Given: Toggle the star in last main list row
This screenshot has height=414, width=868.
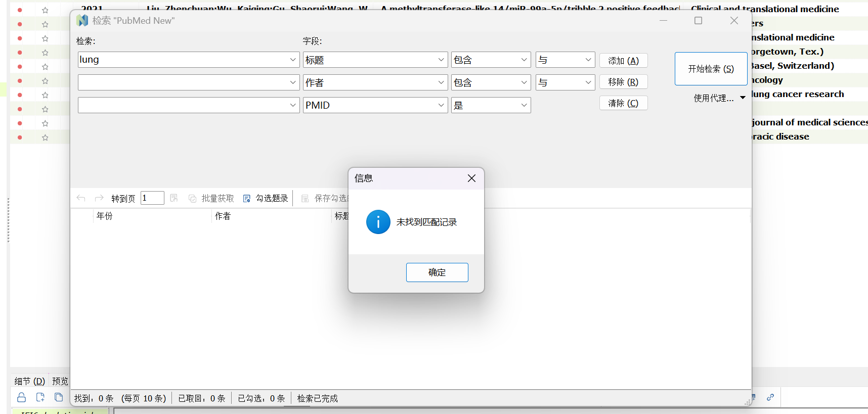Looking at the screenshot, I should pos(45,137).
